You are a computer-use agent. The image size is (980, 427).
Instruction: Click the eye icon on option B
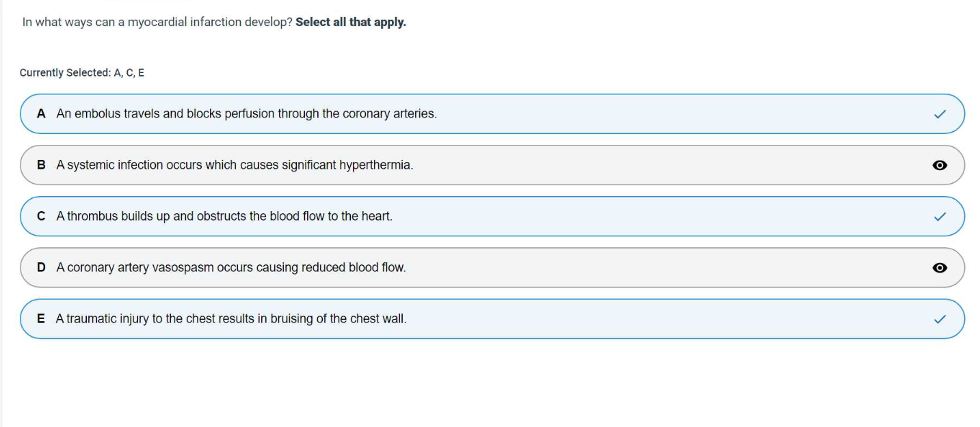click(x=940, y=165)
